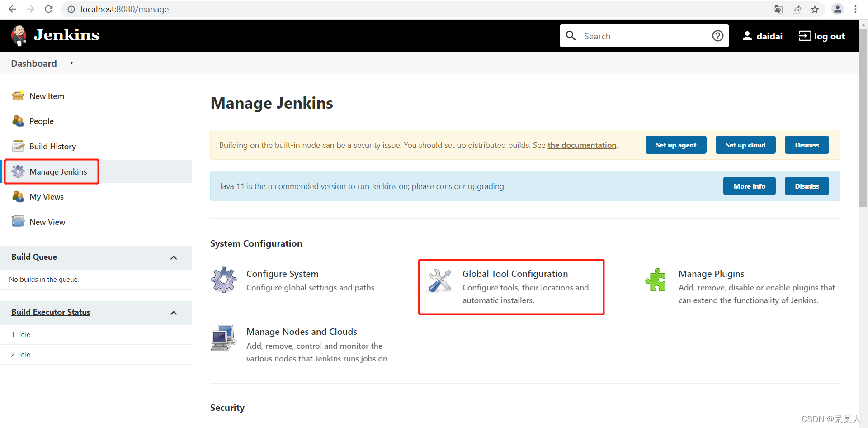
Task: Select Manage Jenkins in the sidebar
Action: [58, 171]
